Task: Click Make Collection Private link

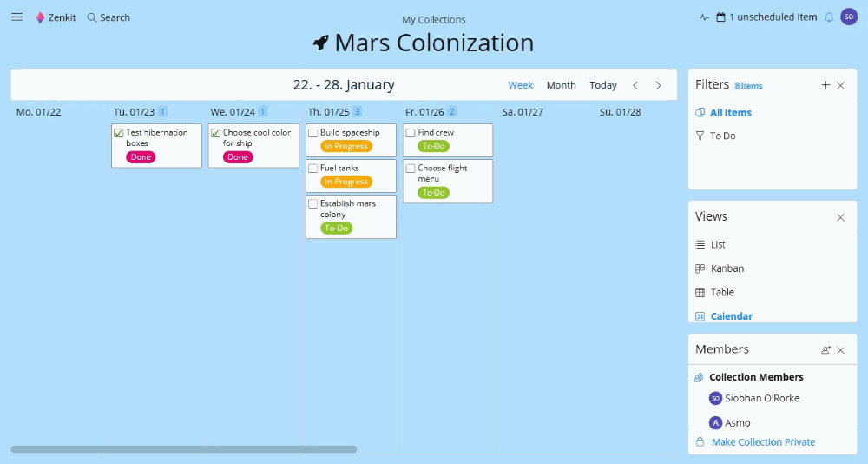Action: pos(763,441)
